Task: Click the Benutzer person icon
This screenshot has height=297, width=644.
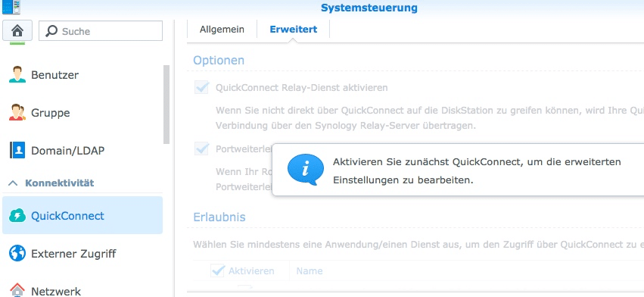Action: (17, 74)
